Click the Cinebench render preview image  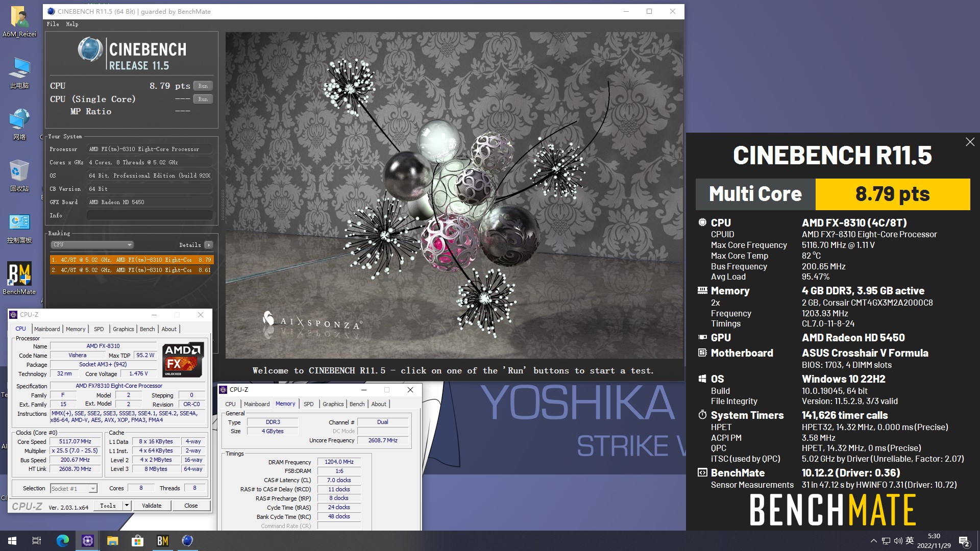point(454,195)
